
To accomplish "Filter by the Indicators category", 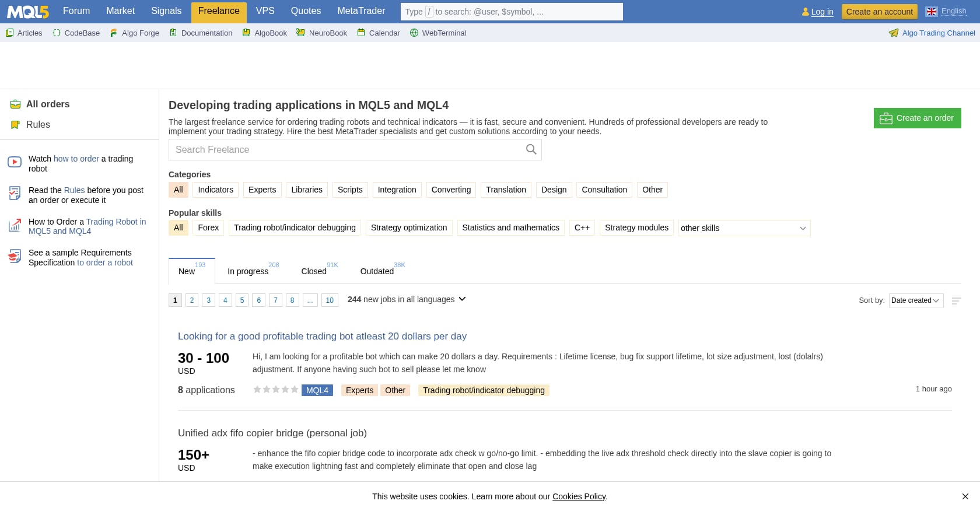I will click(215, 190).
